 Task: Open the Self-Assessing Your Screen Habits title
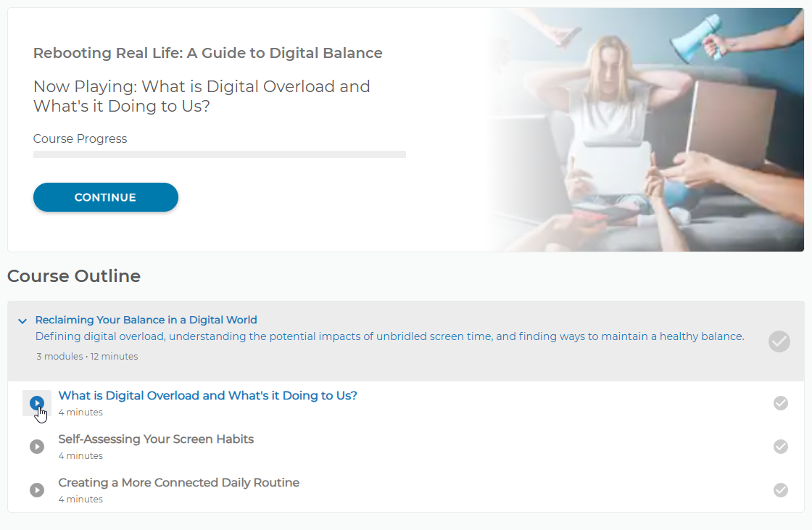[156, 439]
